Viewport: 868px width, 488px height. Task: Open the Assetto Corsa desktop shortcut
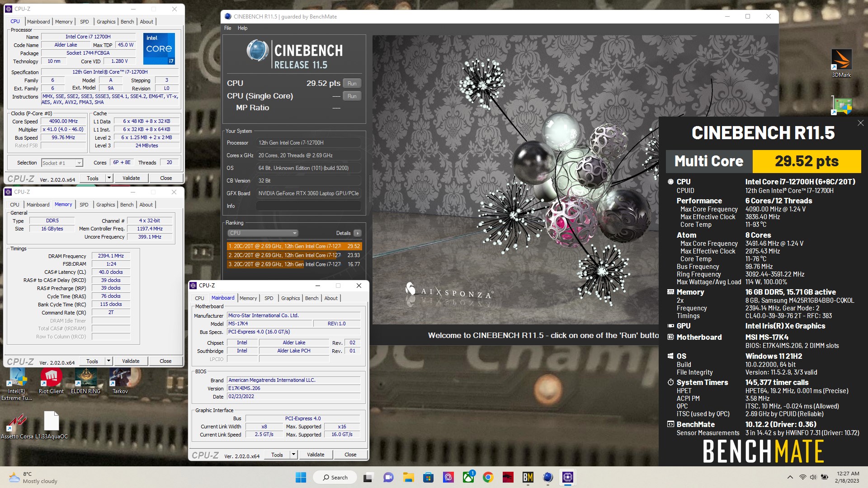pos(17,426)
